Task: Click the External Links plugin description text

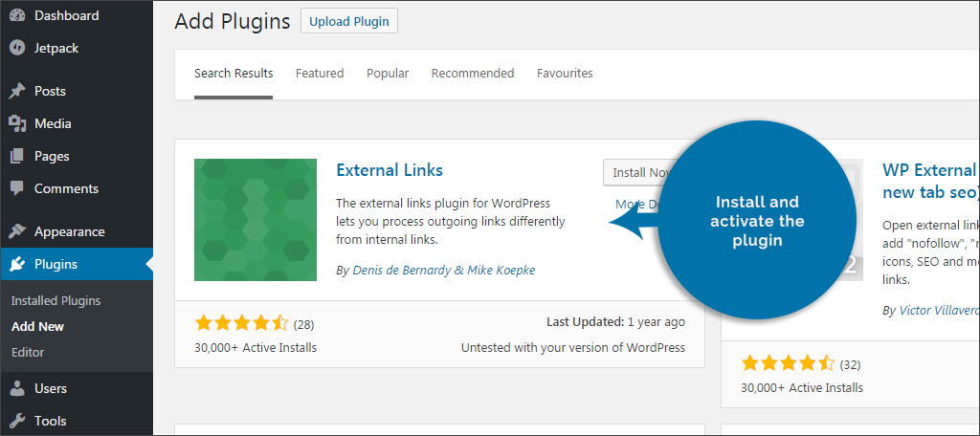Action: tap(451, 222)
